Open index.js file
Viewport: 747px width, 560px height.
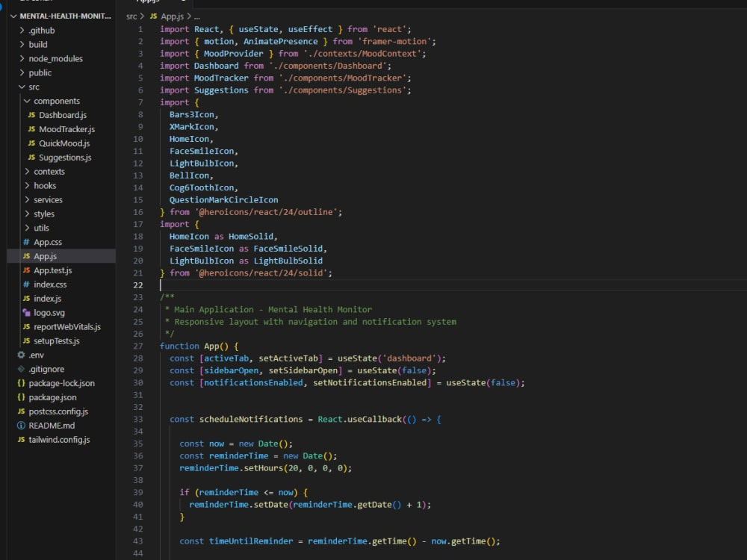click(47, 299)
